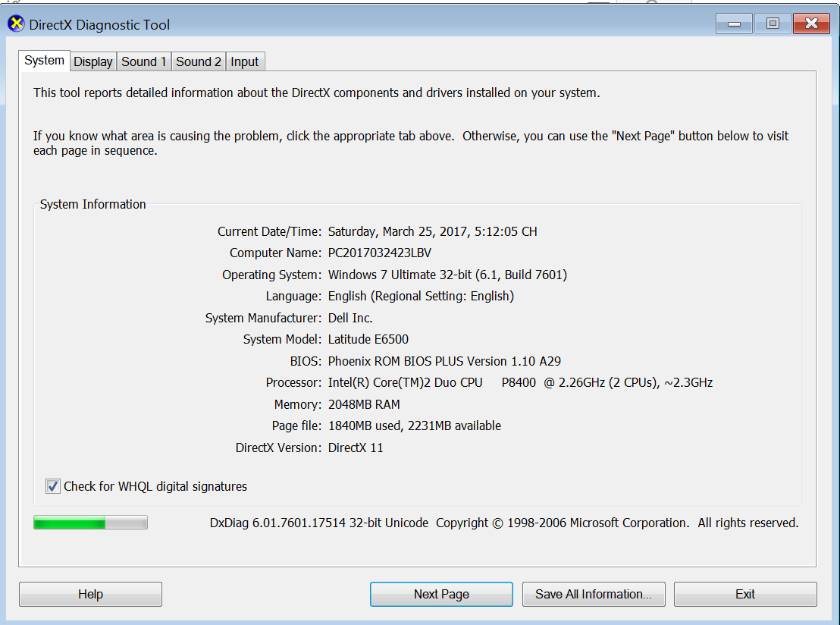The height and width of the screenshot is (625, 840).
Task: Open the Sound 1 tab
Action: point(144,62)
